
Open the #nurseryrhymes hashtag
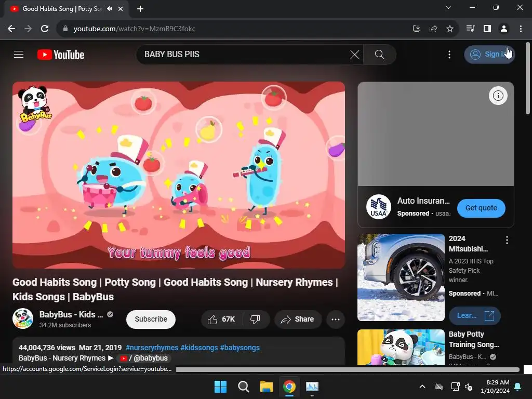(152, 348)
